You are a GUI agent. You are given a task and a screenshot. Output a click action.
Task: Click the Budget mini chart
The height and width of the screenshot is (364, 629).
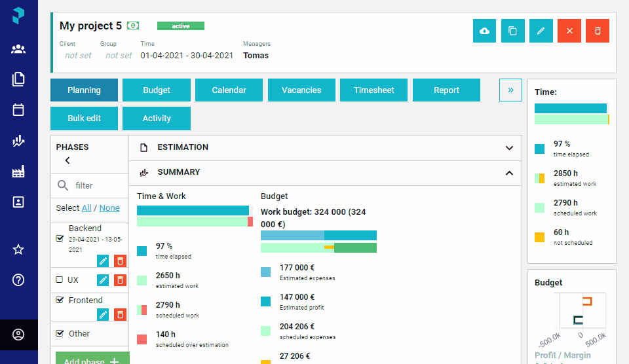(x=573, y=319)
